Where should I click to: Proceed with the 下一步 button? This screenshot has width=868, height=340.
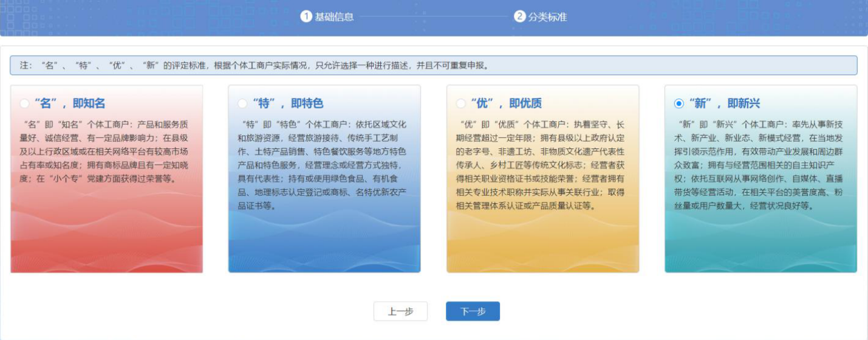click(x=473, y=311)
